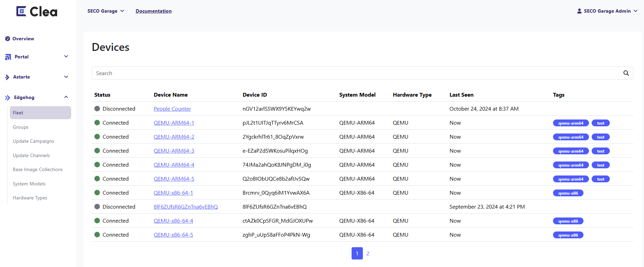Collapse the Edgehog menu section

pos(66,97)
